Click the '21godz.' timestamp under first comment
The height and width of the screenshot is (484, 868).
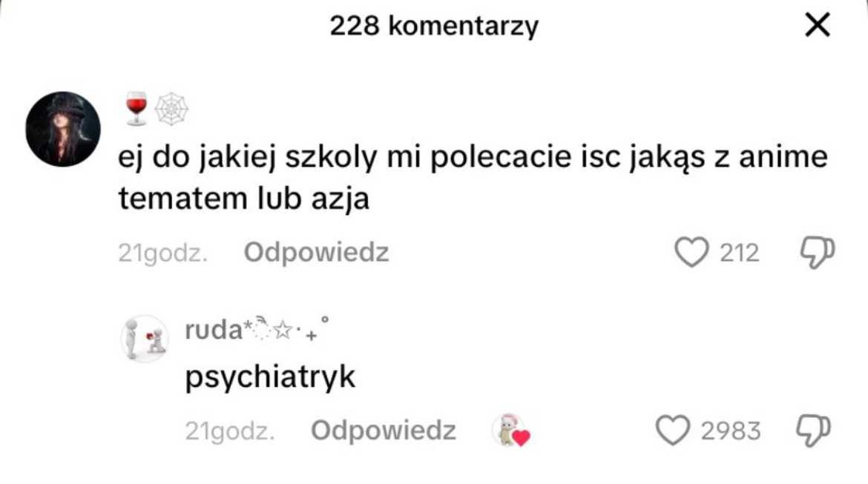tap(162, 253)
